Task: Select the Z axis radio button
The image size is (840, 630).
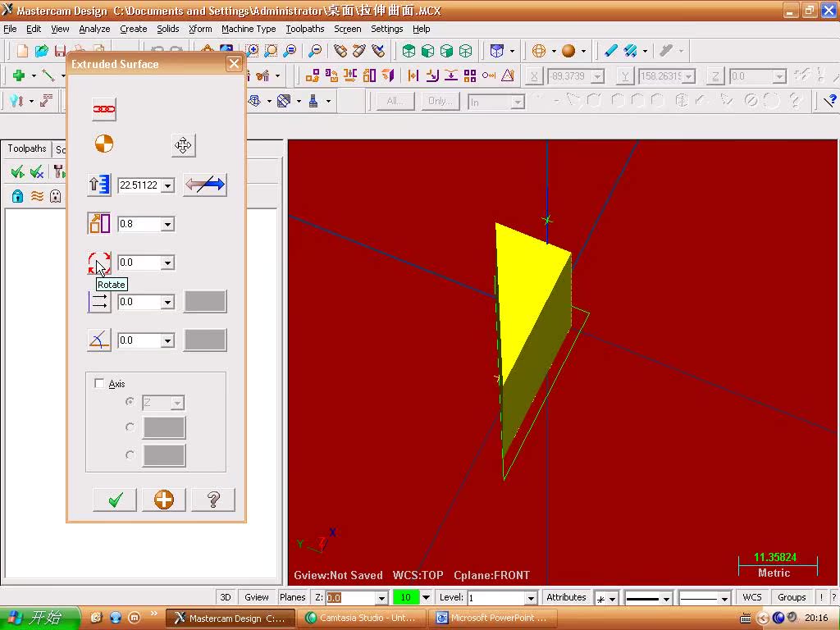Action: click(x=130, y=400)
